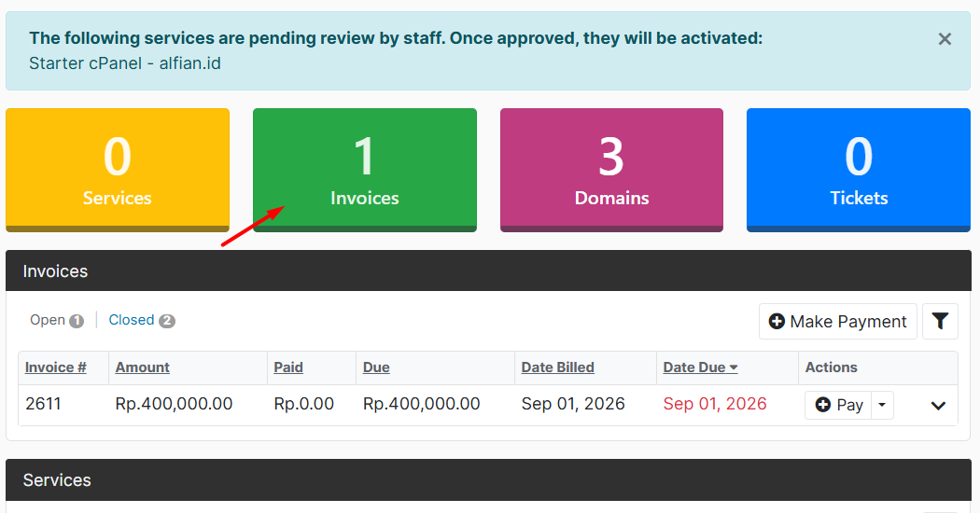Sort invoices by Amount column
The height and width of the screenshot is (513, 980).
143,367
